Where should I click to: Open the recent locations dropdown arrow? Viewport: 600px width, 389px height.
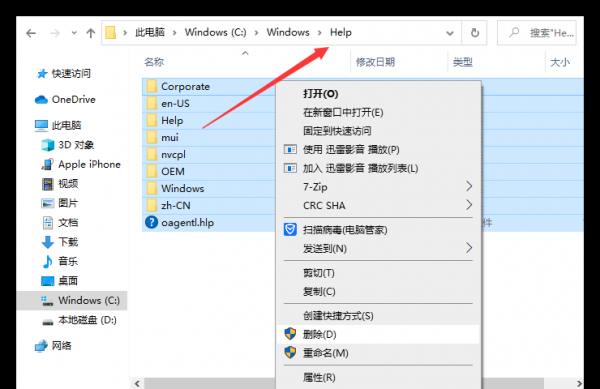[74, 33]
